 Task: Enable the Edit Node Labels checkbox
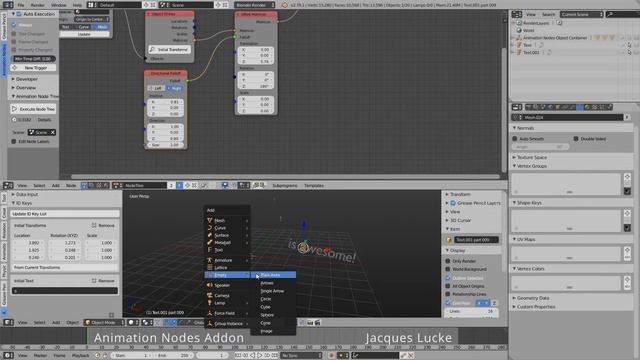pyautogui.click(x=14, y=141)
